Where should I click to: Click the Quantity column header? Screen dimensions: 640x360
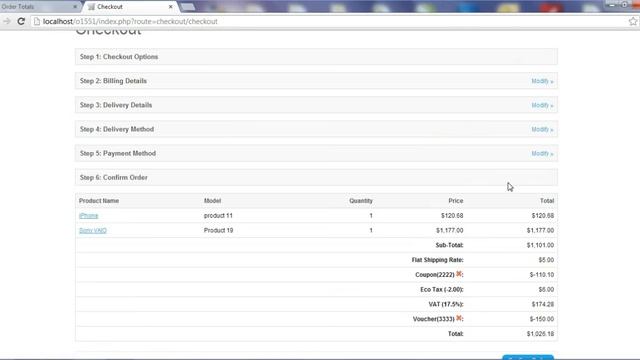(361, 201)
